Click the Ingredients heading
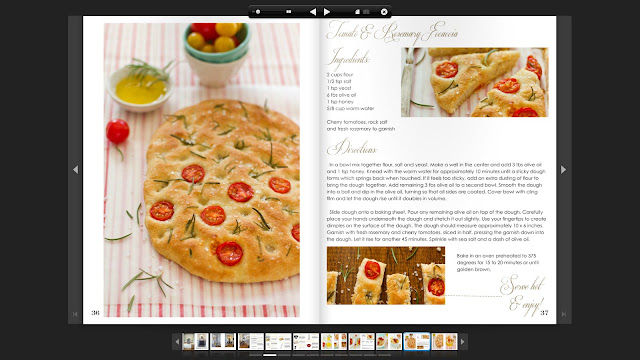640x360 pixels. pyautogui.click(x=348, y=58)
